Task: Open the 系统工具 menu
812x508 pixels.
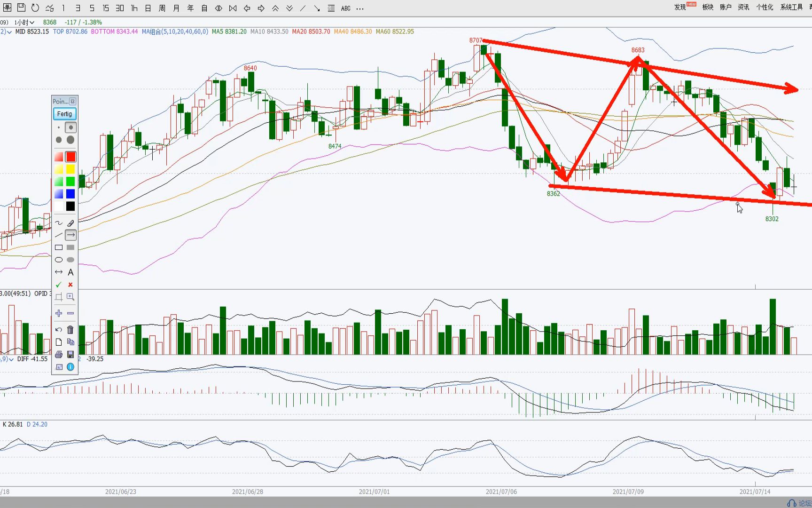Action: [x=791, y=7]
